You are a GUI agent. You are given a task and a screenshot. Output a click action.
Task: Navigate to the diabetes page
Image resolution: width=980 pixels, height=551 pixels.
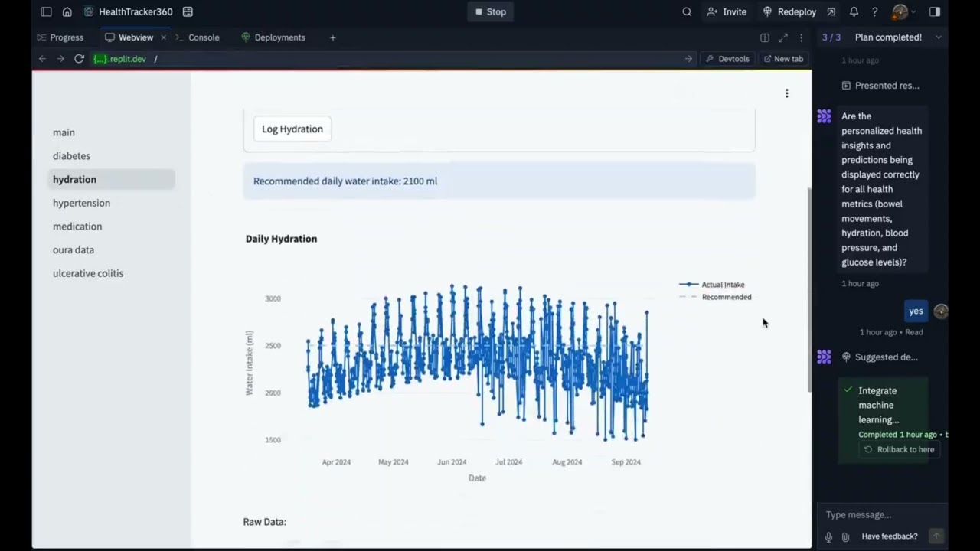tap(71, 156)
